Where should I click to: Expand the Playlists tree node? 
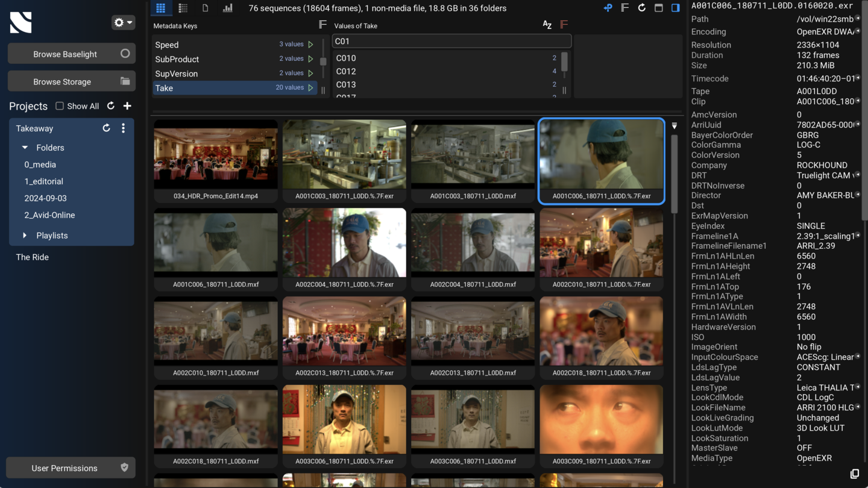25,236
